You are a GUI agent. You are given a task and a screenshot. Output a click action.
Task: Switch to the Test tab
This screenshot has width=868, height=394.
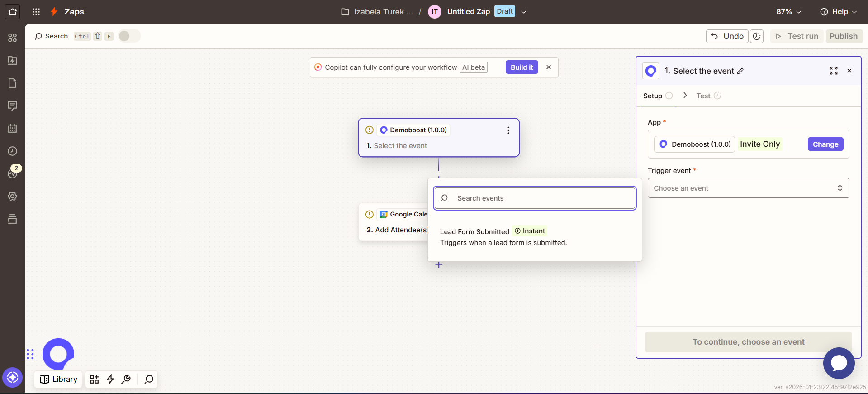pyautogui.click(x=708, y=96)
